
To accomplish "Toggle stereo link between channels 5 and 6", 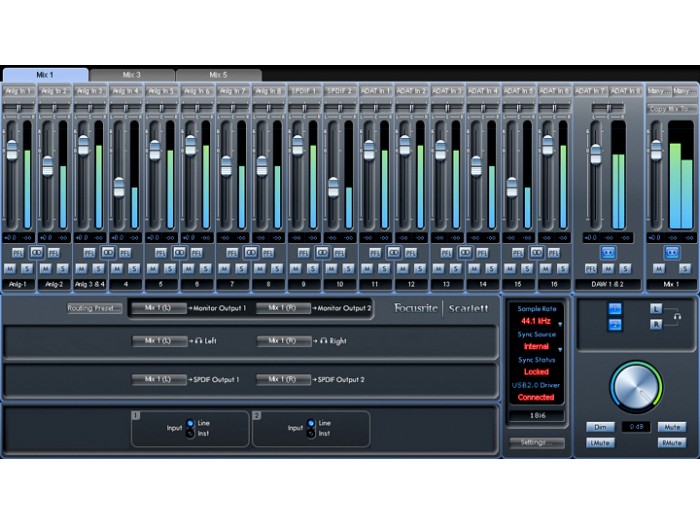I will click(x=179, y=253).
